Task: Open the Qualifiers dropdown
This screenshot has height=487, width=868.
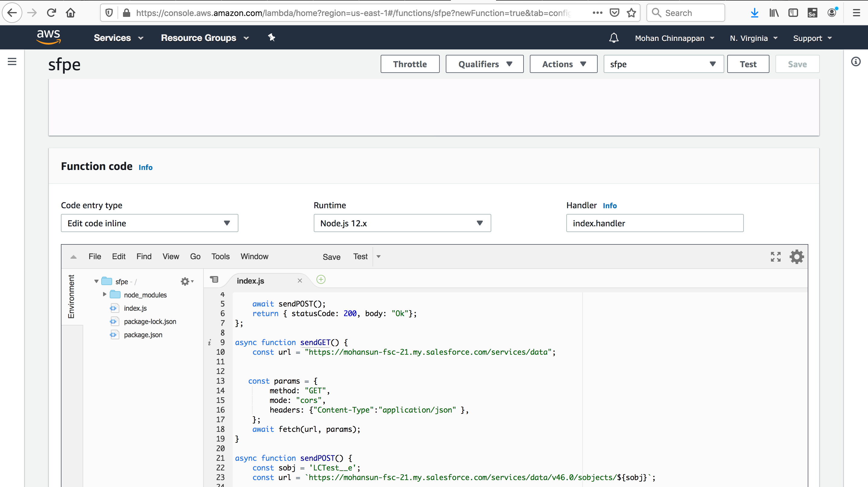Action: [x=485, y=64]
